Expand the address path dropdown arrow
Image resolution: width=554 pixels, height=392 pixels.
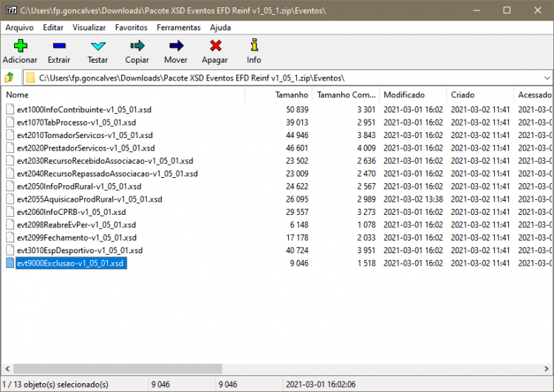pos(547,78)
